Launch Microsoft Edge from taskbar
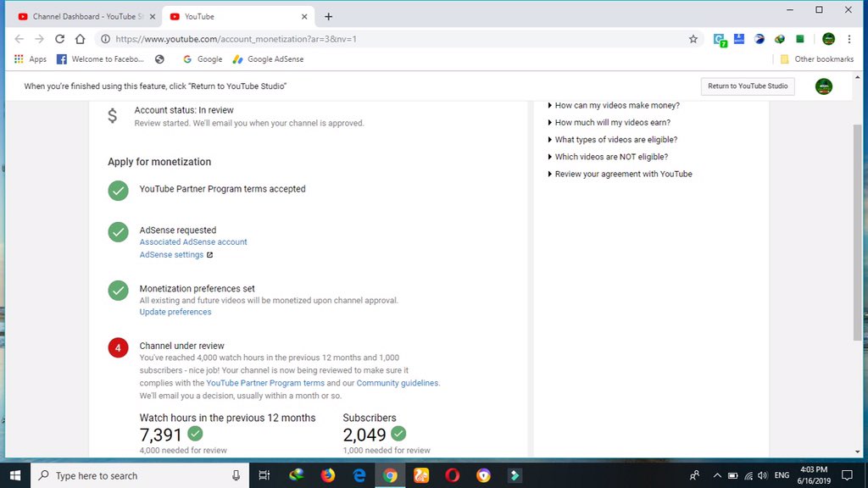The image size is (868, 488). click(x=359, y=475)
